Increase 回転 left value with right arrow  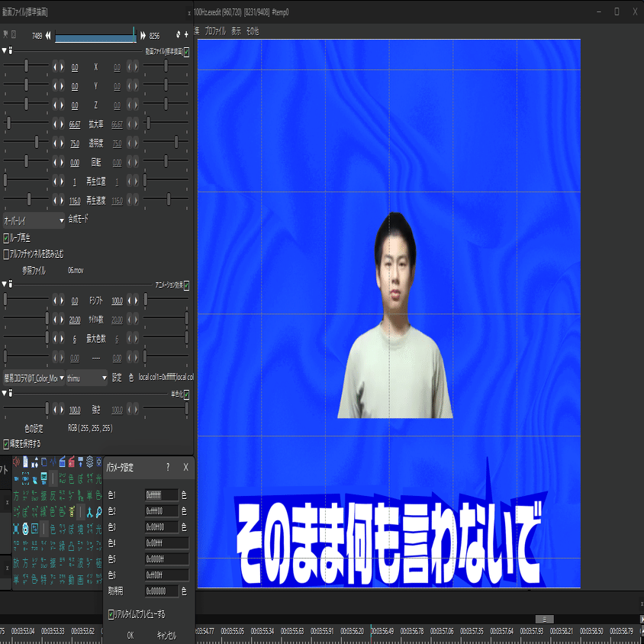[62, 163]
